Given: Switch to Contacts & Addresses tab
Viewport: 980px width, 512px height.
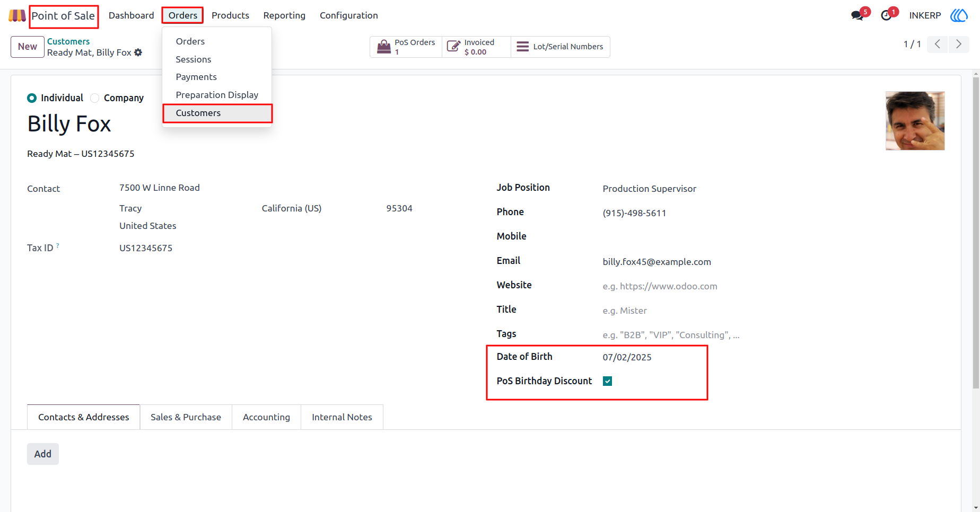Looking at the screenshot, I should coord(84,417).
